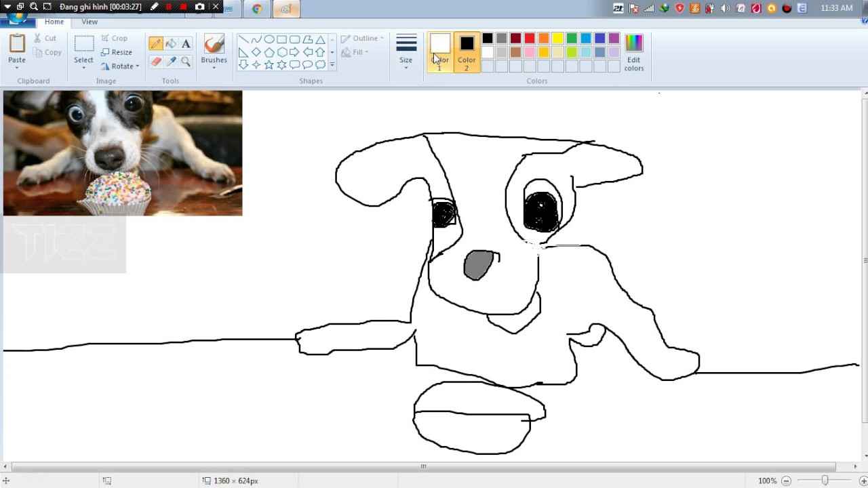Click the rectangular Select tool icon
Viewport: 868px width, 488px height.
click(x=84, y=44)
